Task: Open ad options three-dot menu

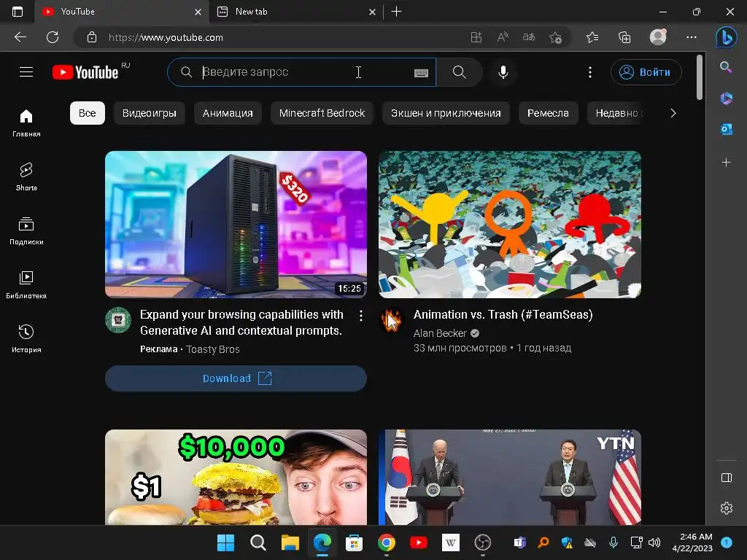Action: point(361,316)
